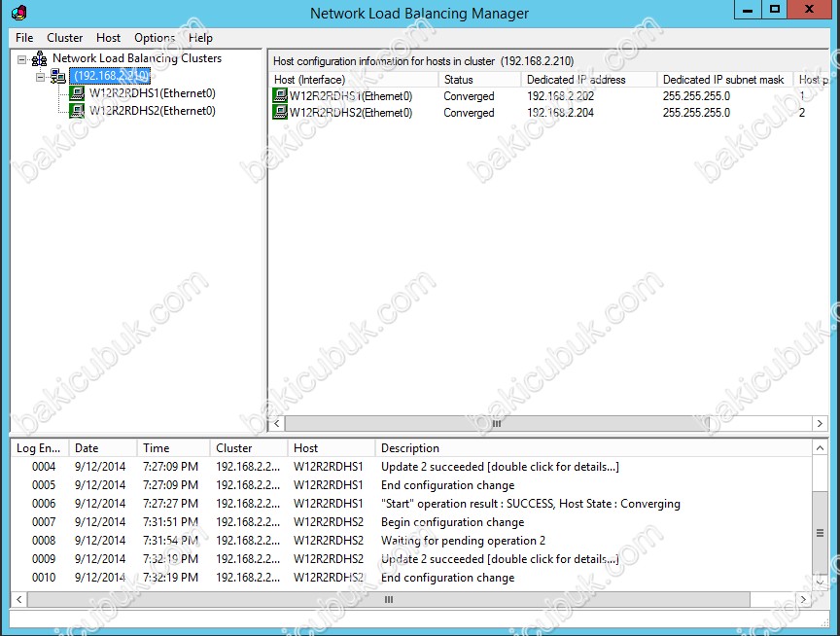
Task: Sort by the Status column header
Action: pos(479,80)
